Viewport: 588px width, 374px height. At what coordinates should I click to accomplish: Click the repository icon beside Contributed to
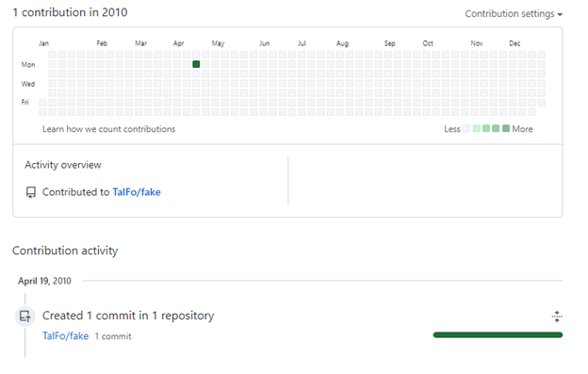[31, 192]
